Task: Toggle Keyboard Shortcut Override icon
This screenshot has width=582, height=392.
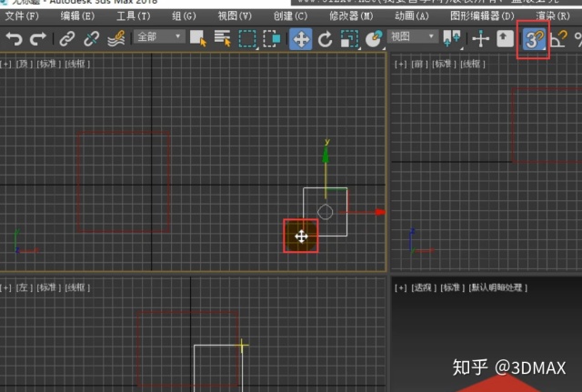Action: pyautogui.click(x=505, y=38)
